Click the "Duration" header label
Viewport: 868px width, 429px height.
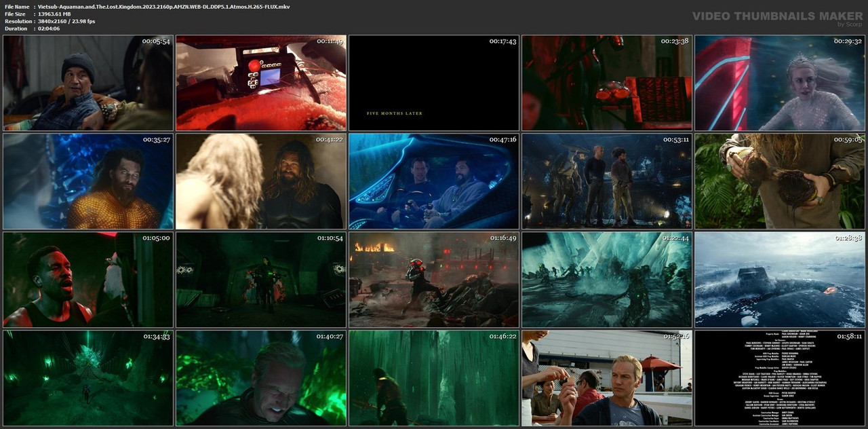click(16, 29)
